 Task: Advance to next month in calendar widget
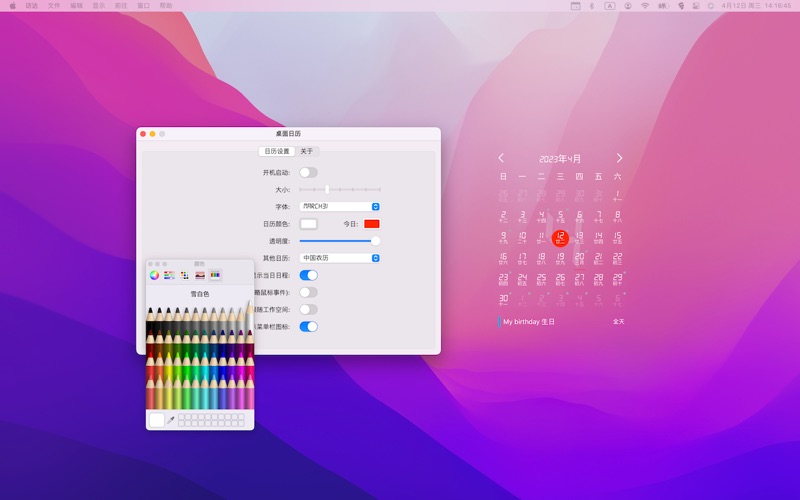[619, 158]
